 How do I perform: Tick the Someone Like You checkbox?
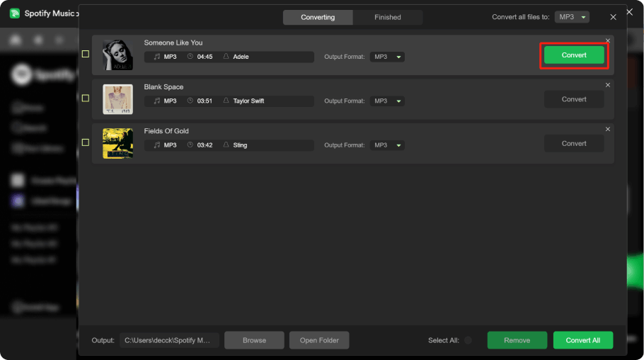pyautogui.click(x=86, y=54)
